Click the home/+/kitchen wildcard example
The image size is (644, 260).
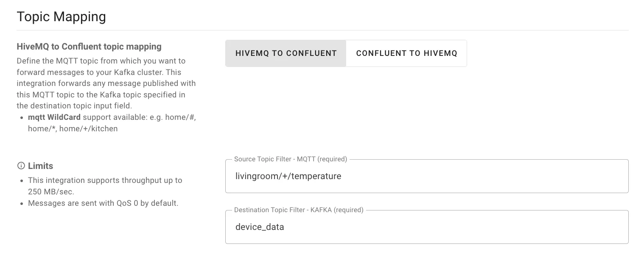pyautogui.click(x=88, y=129)
